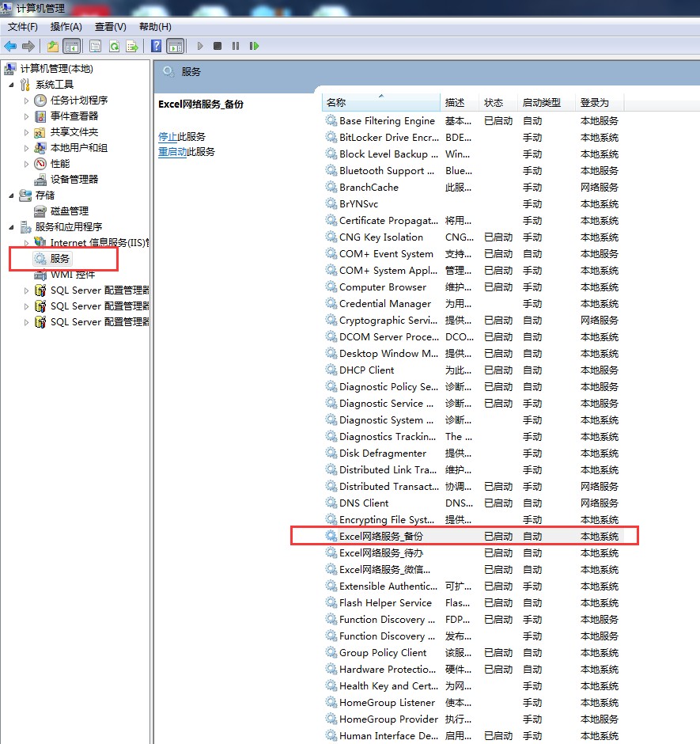Select 共享文件夹 in the tree
The image size is (700, 744).
(74, 132)
